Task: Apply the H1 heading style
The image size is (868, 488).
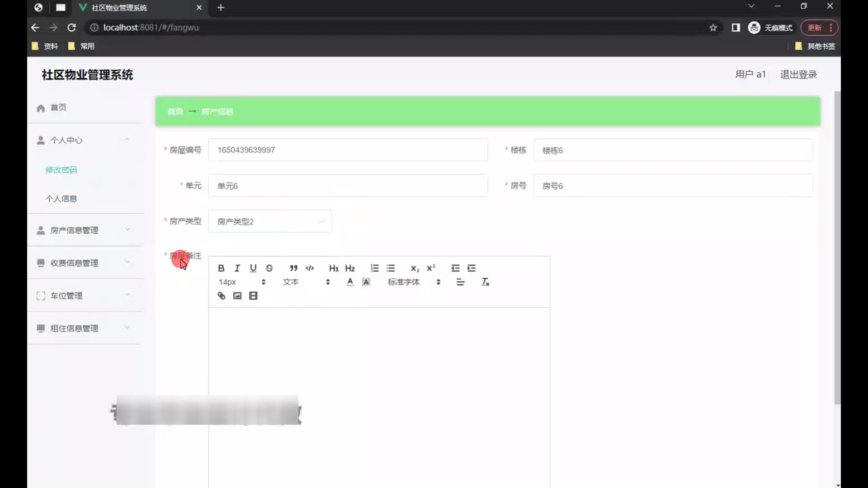Action: pyautogui.click(x=334, y=268)
